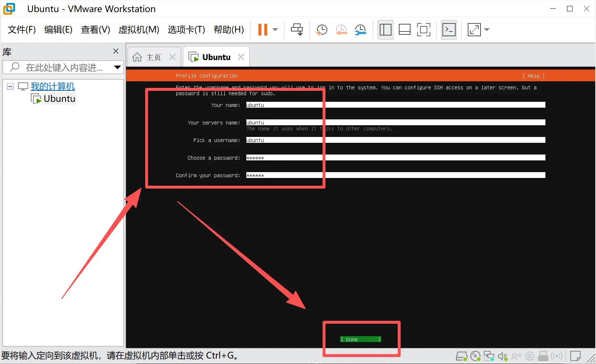Click the VMware Workstation logo in title bar
This screenshot has width=596, height=364.
coord(9,9)
